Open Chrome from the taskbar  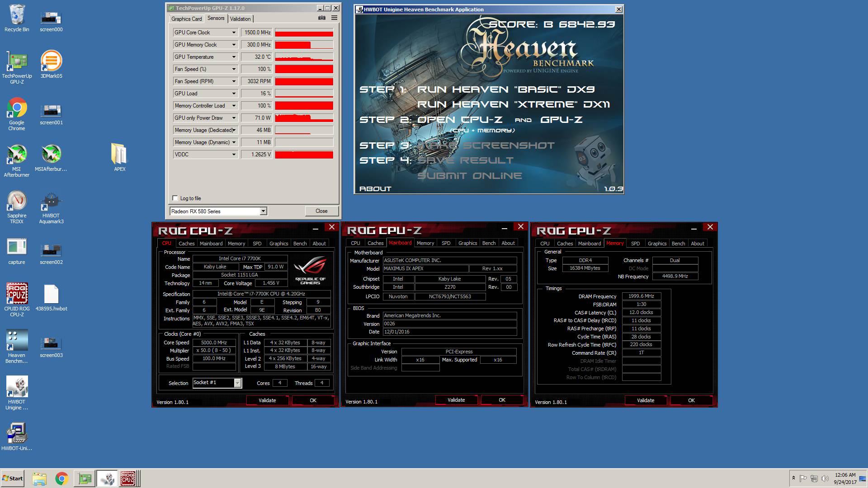pos(62,479)
